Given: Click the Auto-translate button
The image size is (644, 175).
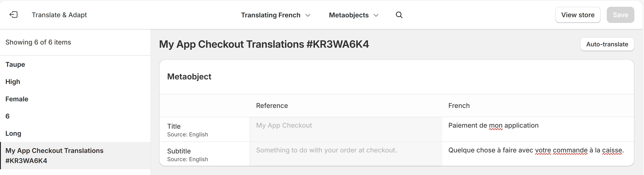Looking at the screenshot, I should pyautogui.click(x=607, y=44).
